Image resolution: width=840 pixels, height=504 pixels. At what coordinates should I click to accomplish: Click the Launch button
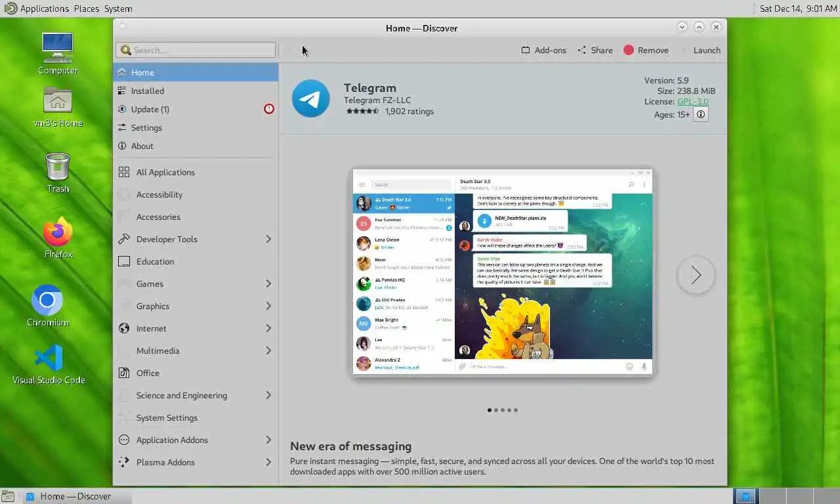click(x=700, y=50)
